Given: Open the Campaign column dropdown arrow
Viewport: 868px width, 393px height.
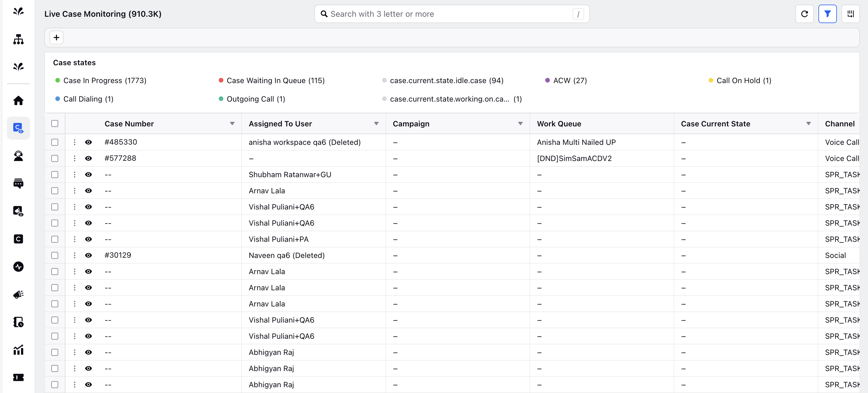Looking at the screenshot, I should click(520, 124).
